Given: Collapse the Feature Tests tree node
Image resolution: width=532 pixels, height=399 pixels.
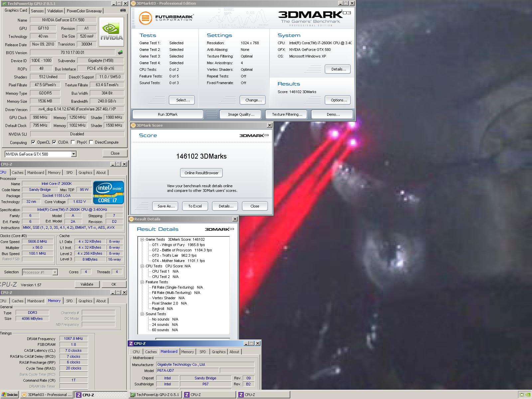Looking at the screenshot, I should 142,282.
